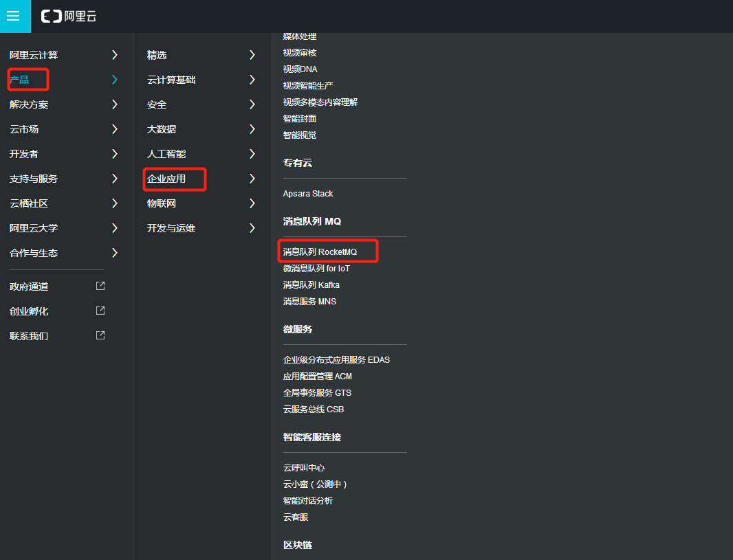Open 云呼叫中心 link
Screen dimensions: 733x560
304,468
